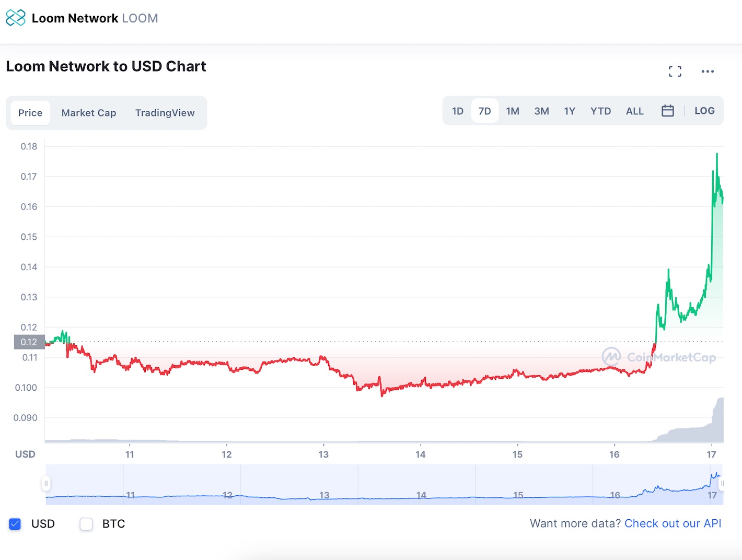
Task: Open the Check out our API link
Action: coord(673,523)
